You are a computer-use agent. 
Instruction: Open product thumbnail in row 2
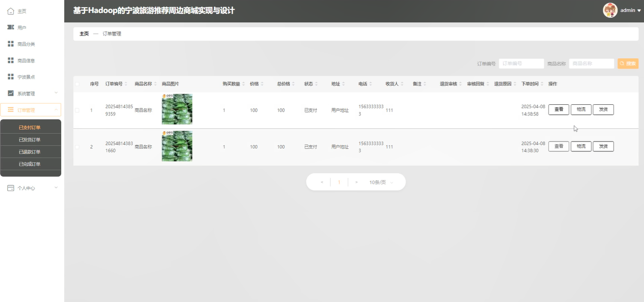177,146
